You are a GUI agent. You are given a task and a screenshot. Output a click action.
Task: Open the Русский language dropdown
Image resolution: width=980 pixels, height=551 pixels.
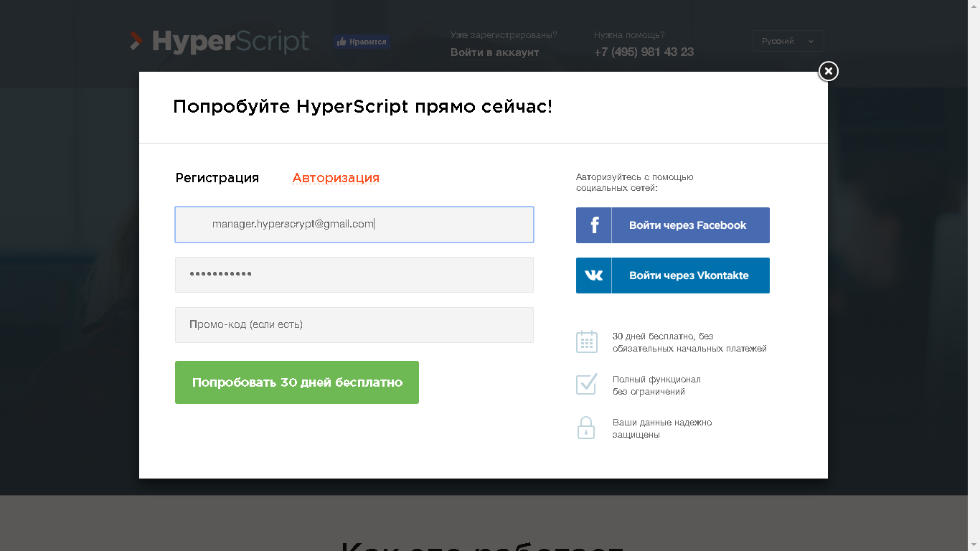click(x=788, y=41)
